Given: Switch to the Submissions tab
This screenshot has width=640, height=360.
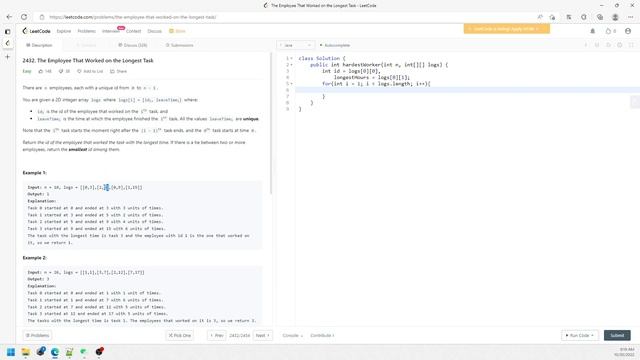Looking at the screenshot, I should pos(179,45).
